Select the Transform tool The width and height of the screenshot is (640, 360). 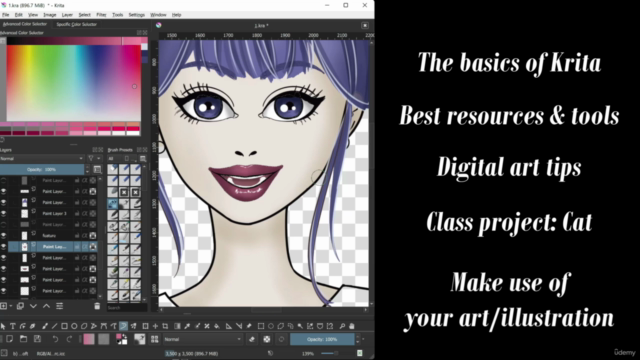[145, 326]
